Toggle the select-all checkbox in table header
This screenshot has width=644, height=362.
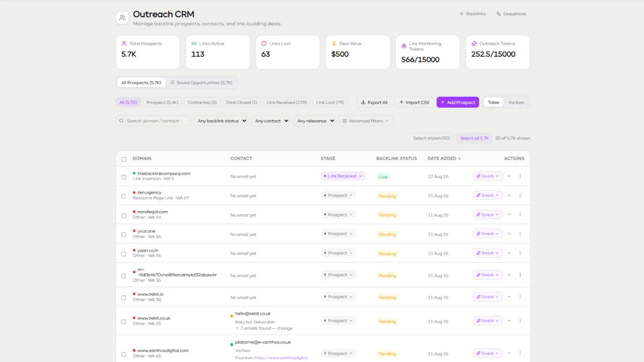[124, 160]
